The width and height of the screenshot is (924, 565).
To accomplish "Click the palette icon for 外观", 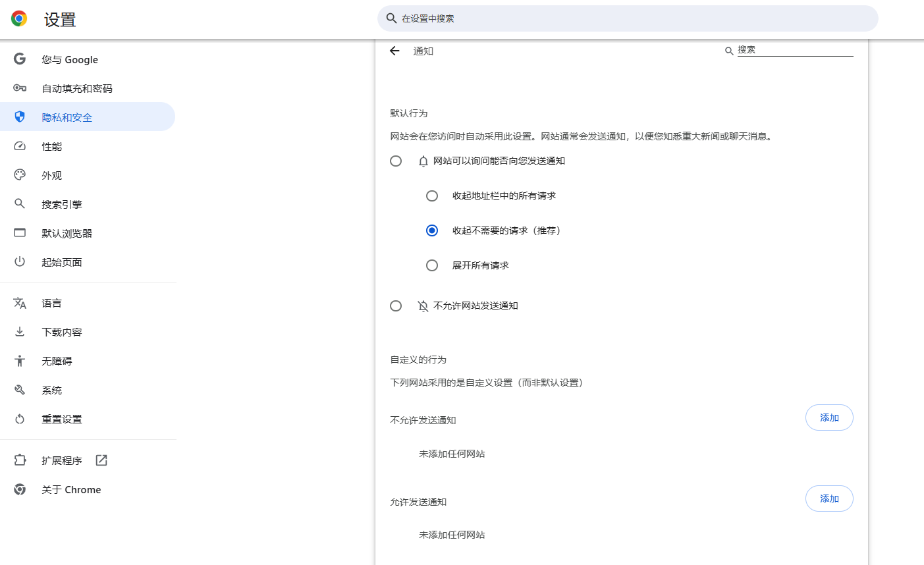I will click(x=20, y=175).
